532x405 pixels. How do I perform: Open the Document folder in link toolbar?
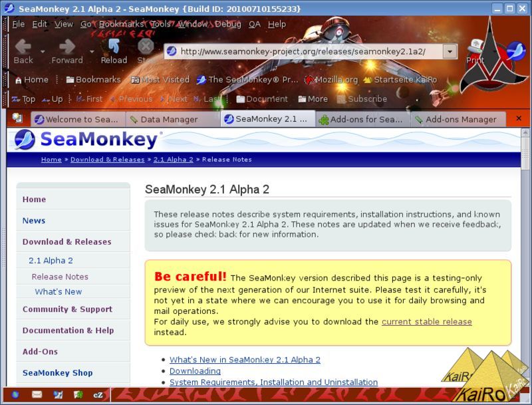click(262, 99)
